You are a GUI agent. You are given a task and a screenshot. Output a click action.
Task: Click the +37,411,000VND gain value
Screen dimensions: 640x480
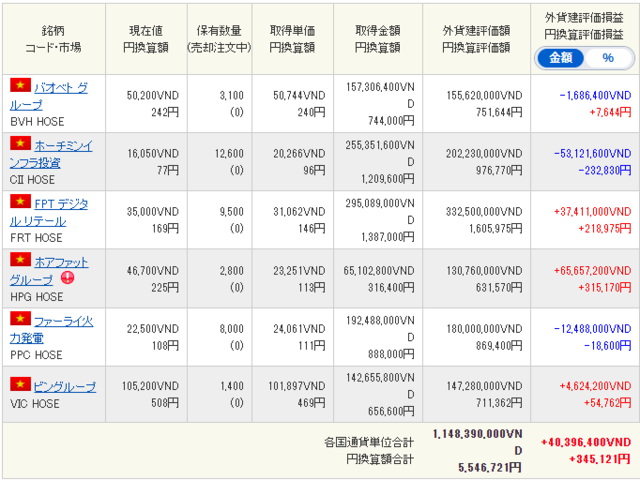[593, 211]
